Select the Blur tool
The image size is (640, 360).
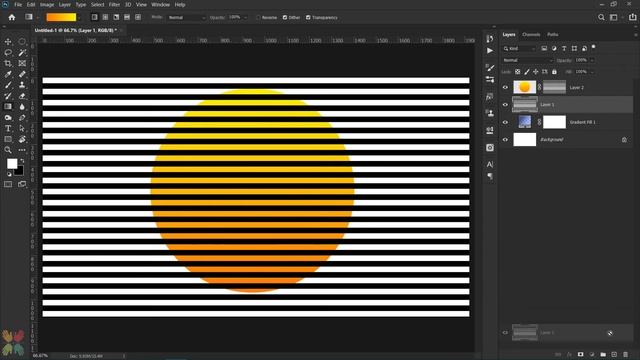pos(22,107)
